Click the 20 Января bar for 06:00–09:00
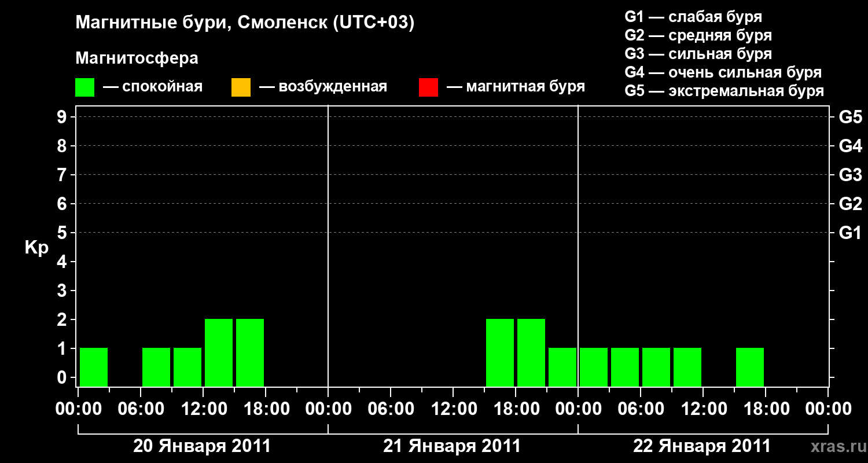 [156, 367]
